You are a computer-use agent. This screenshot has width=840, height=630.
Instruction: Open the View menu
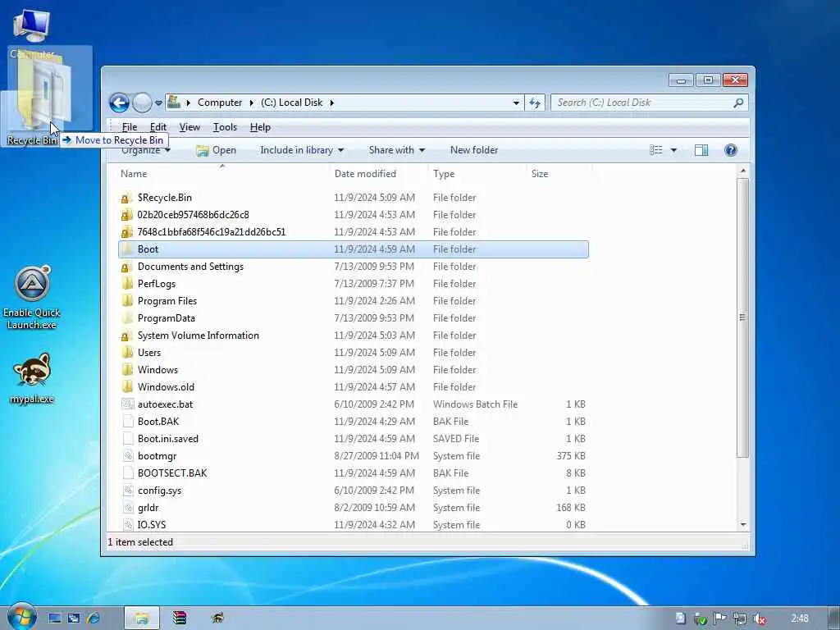click(189, 127)
